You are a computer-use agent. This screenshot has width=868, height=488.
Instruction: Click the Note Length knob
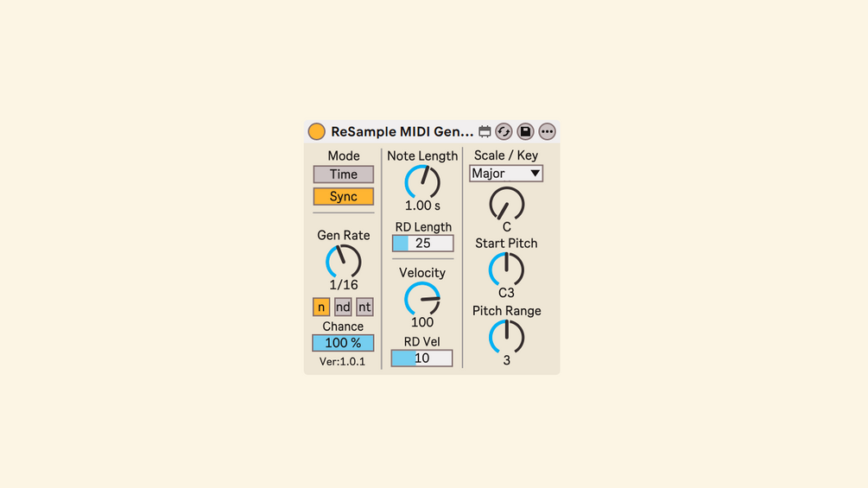coord(422,181)
